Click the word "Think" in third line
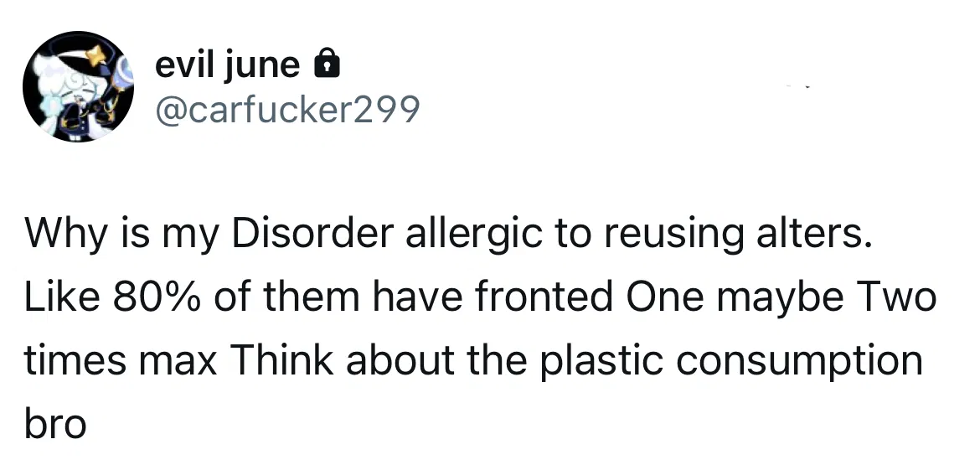This screenshot has height=470, width=980. point(282,361)
